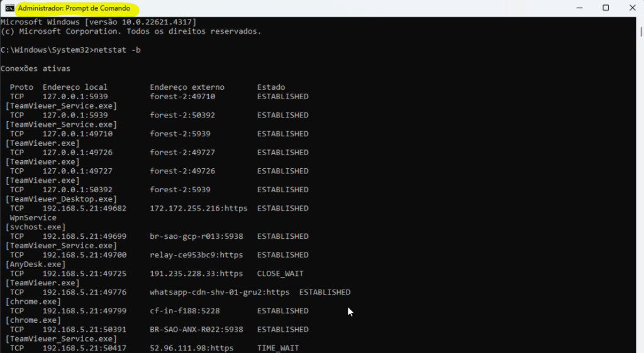The height and width of the screenshot is (353, 644).
Task: Click the 'Estado' column header
Action: coord(271,87)
